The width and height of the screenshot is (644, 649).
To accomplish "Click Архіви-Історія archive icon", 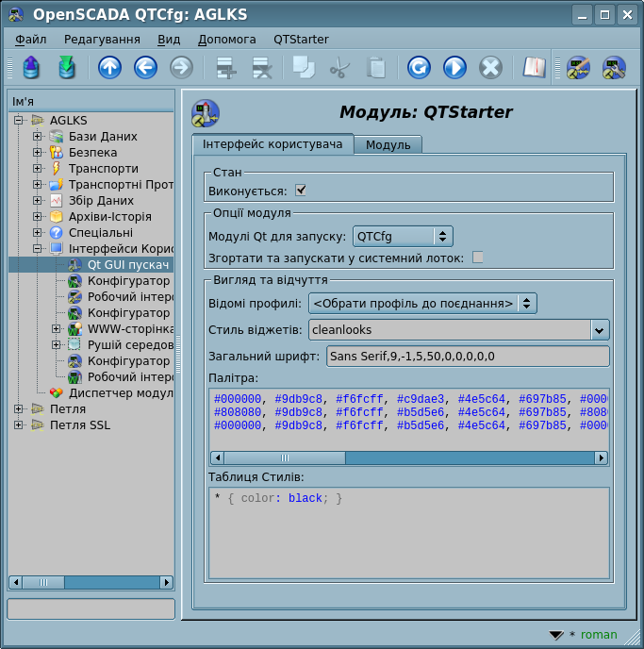I will (x=57, y=216).
